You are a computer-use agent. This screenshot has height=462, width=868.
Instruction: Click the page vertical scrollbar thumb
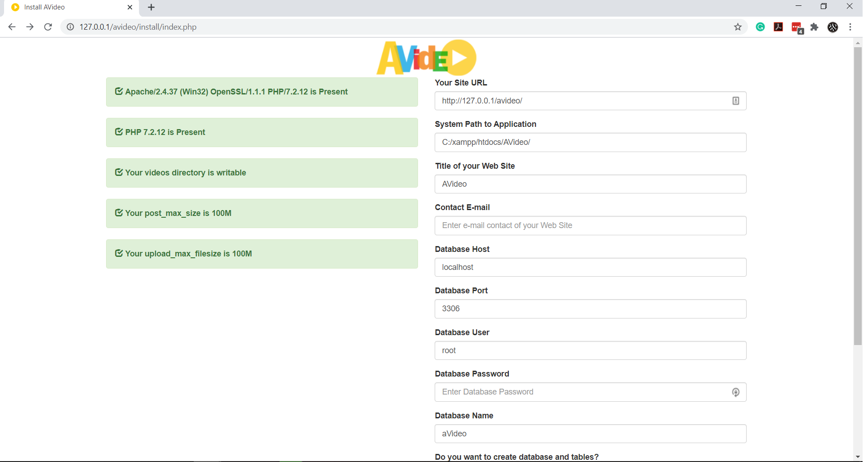click(858, 196)
